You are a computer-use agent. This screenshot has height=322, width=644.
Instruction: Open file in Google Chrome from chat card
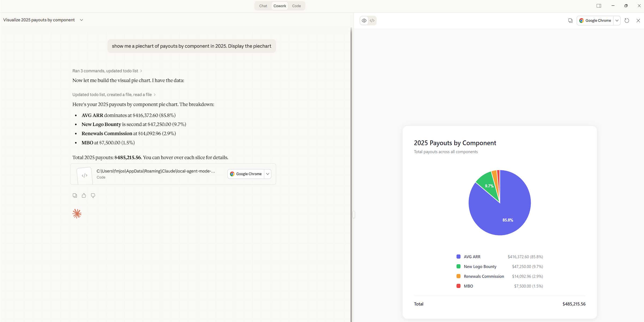(x=246, y=174)
